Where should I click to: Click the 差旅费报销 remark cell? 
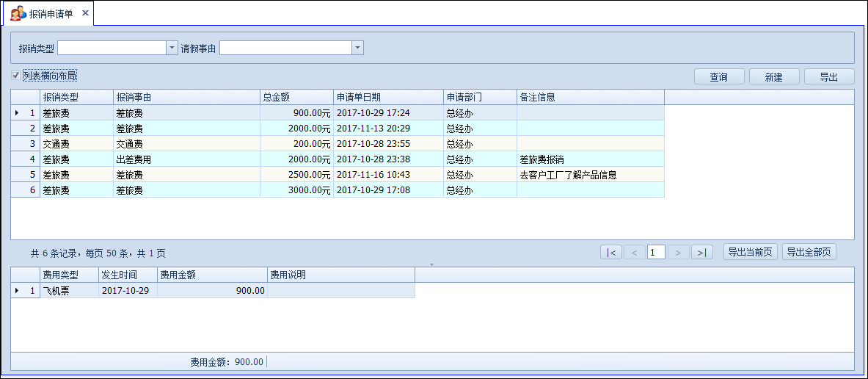point(591,159)
